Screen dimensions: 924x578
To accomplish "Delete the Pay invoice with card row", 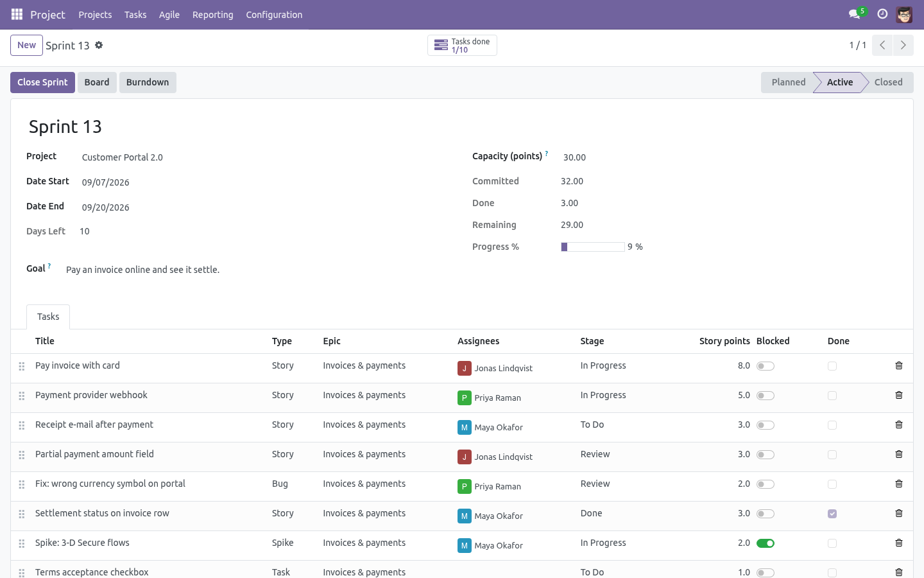I will 899,365.
